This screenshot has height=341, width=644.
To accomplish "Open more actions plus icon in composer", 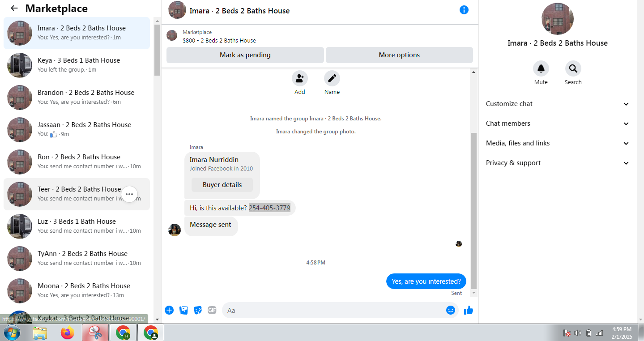I will (169, 310).
